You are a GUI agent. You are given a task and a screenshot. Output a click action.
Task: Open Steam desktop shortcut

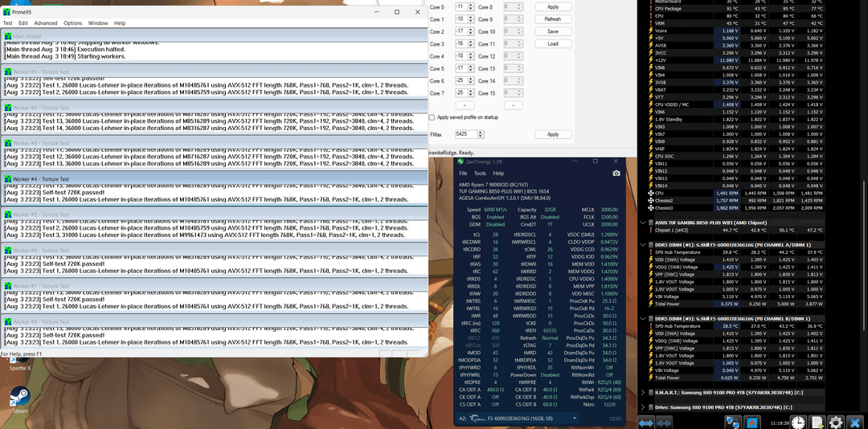click(x=20, y=398)
